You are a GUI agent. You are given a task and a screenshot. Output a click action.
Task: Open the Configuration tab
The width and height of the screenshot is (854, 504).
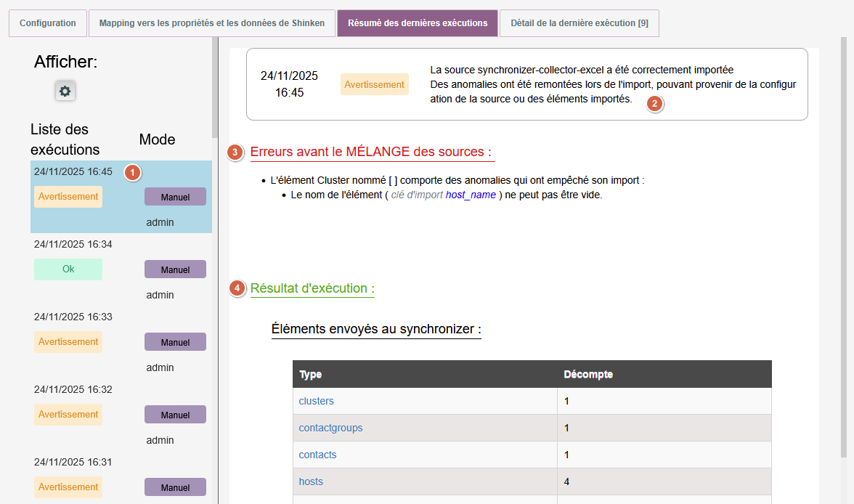(48, 23)
